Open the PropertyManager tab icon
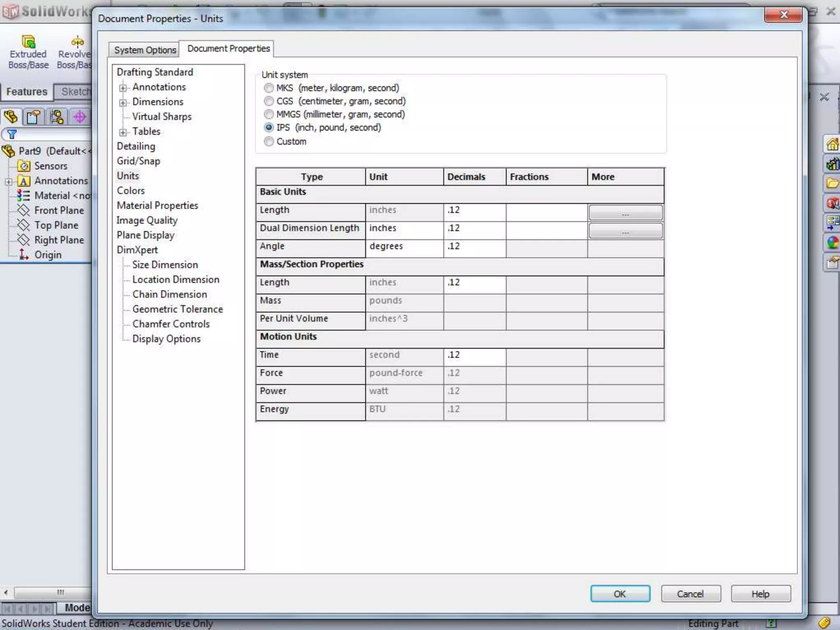This screenshot has width=840, height=630. click(34, 117)
